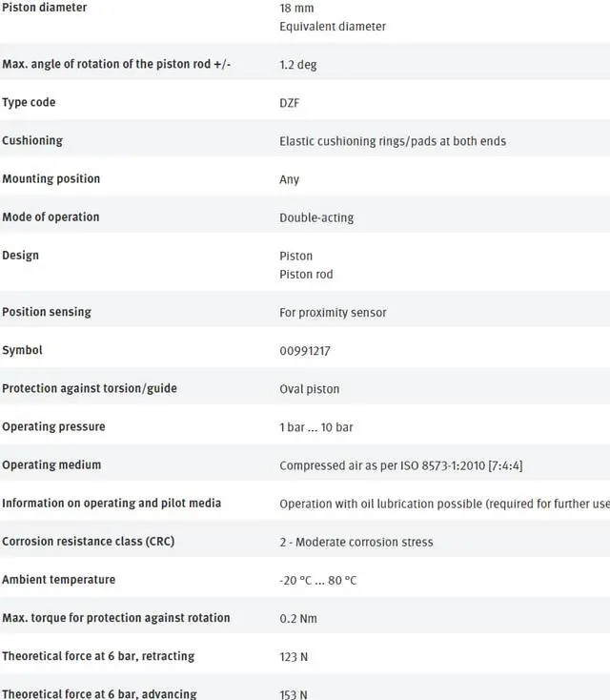Viewport: 610px width, 700px height.
Task: Click the 18 mm piston diameter value
Action: 296,8
